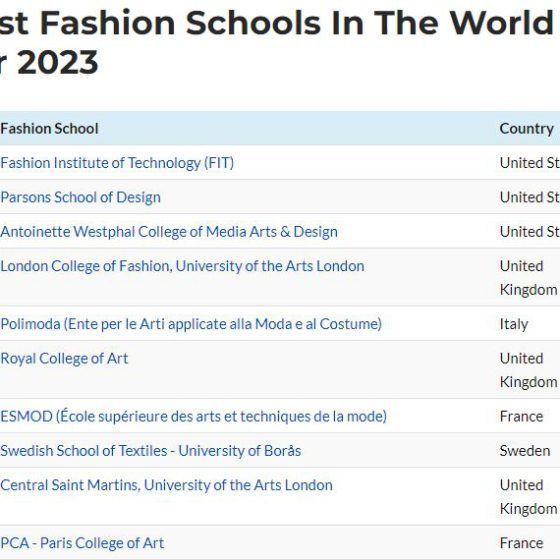Screen dimensions: 560x560
Task: Click the Sweden country cell
Action: coord(525,451)
